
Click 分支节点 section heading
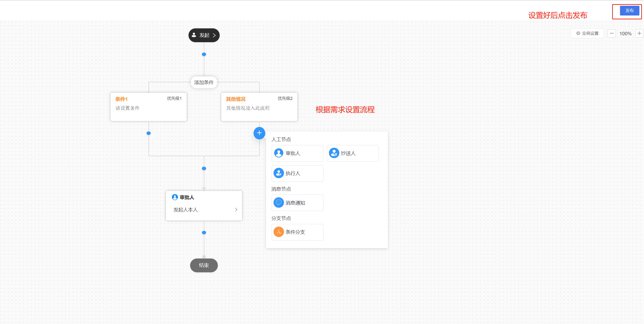tap(281, 218)
